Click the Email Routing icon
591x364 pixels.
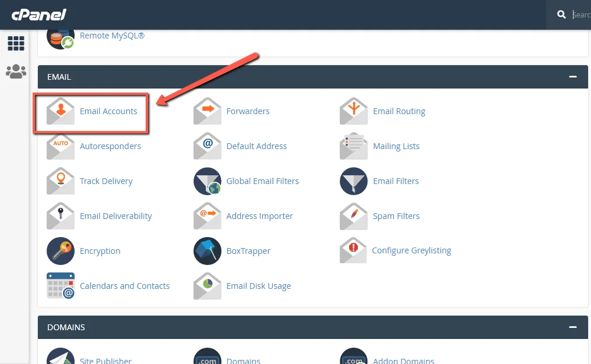tap(354, 111)
